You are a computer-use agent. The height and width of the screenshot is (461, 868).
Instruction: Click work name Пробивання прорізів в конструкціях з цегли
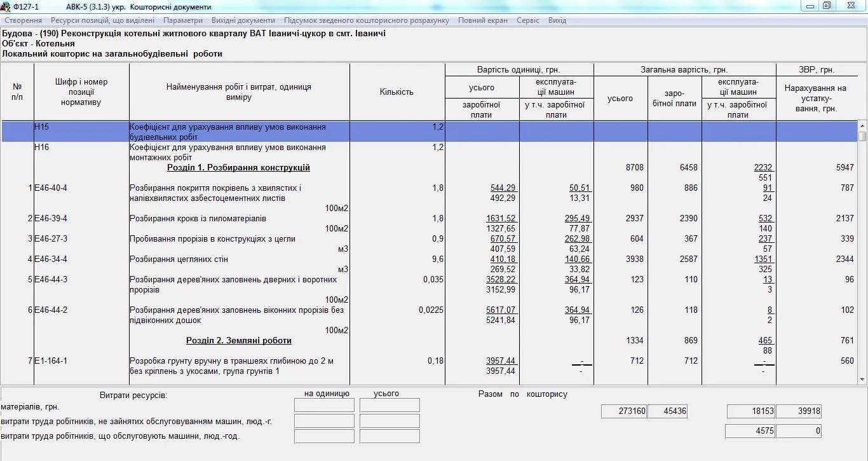(212, 239)
